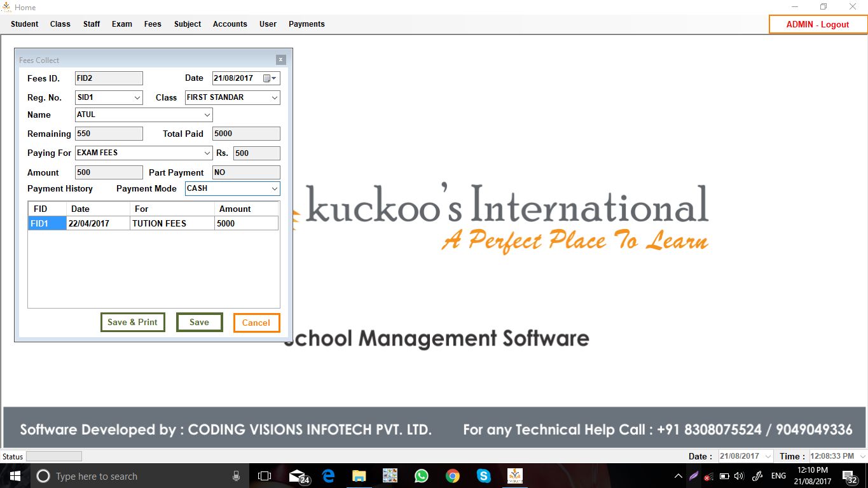The height and width of the screenshot is (488, 868).
Task: Expand the Reg. No. dropdown
Action: [137, 97]
